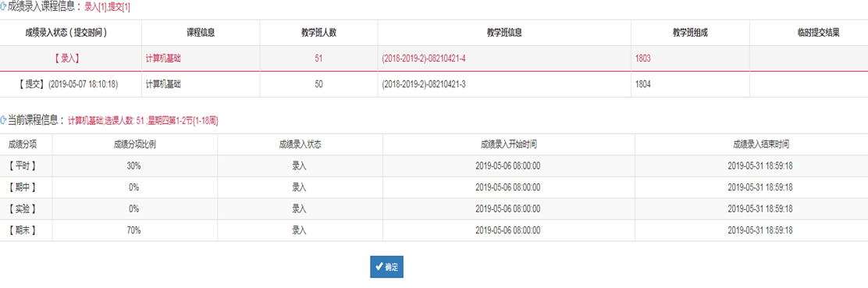Click the 30% ratio in 平时 row

[x=134, y=166]
